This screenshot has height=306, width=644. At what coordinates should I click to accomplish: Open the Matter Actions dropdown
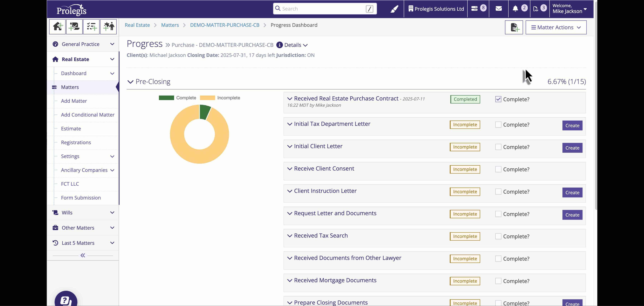point(556,28)
